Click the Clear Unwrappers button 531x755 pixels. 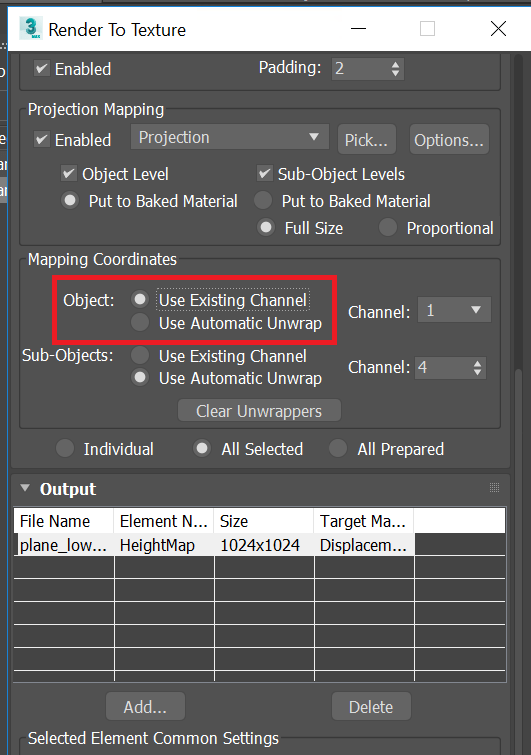pyautogui.click(x=259, y=411)
